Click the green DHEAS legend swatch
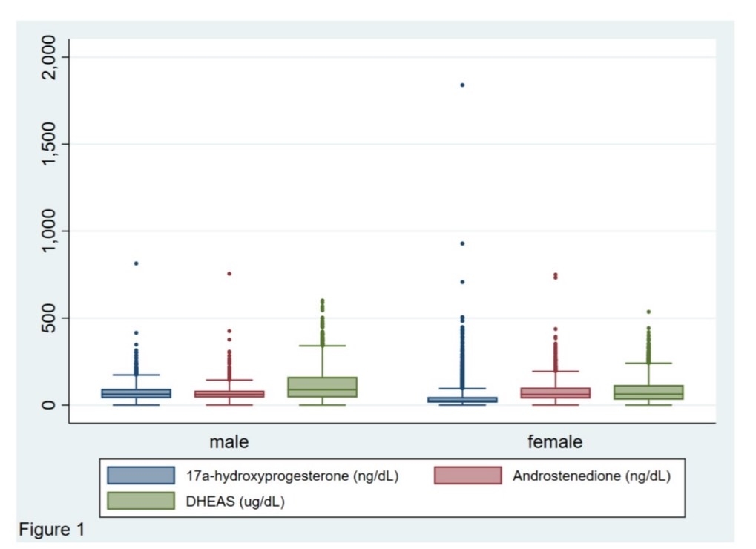The image size is (756, 549). pos(140,501)
